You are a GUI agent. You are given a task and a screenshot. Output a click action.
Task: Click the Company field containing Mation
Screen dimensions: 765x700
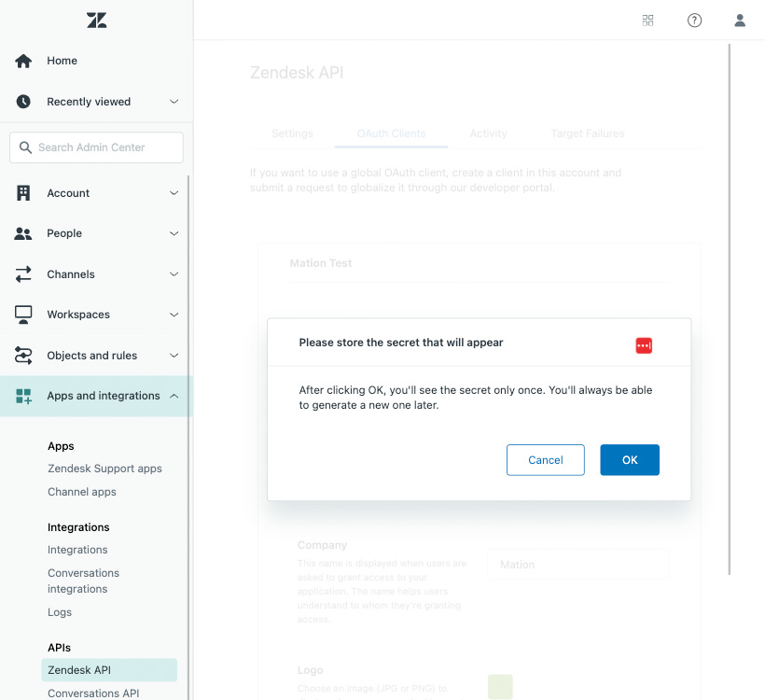[x=577, y=565]
